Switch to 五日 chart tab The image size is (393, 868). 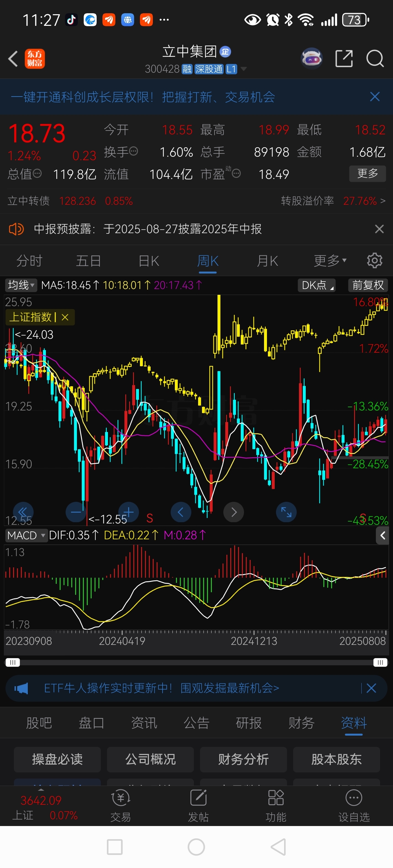88,261
